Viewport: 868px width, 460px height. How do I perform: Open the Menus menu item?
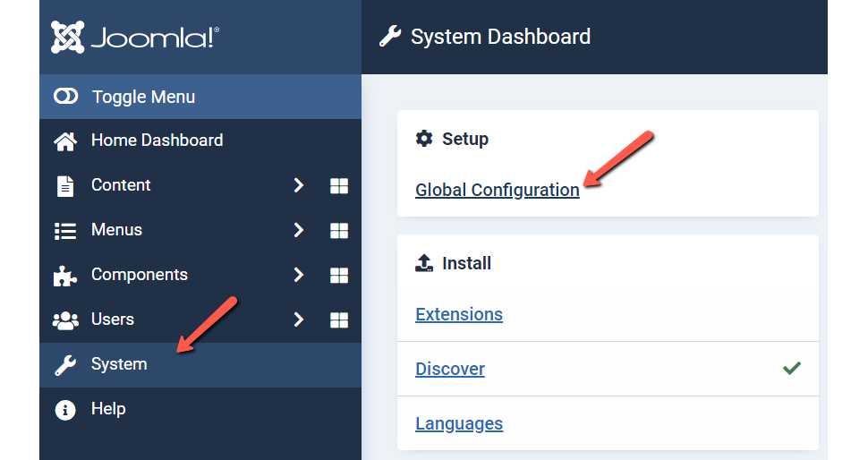[117, 230]
